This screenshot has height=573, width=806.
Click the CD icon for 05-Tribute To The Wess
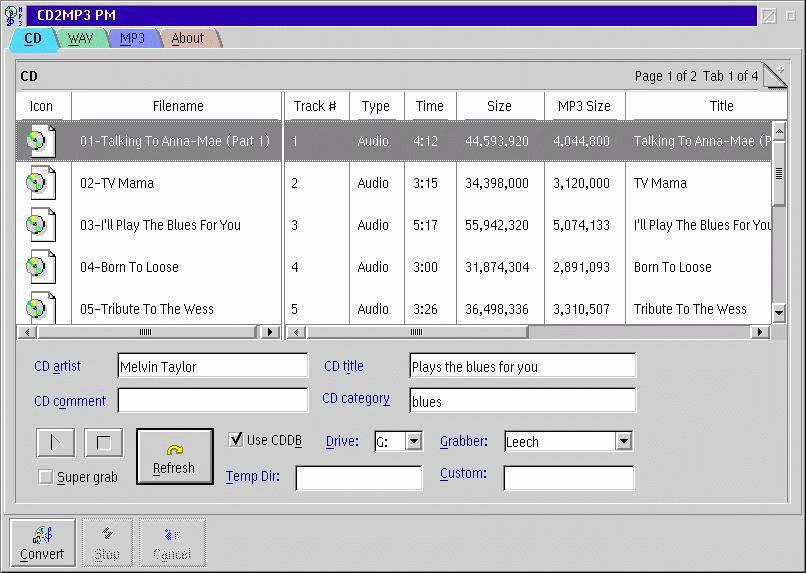tap(41, 307)
